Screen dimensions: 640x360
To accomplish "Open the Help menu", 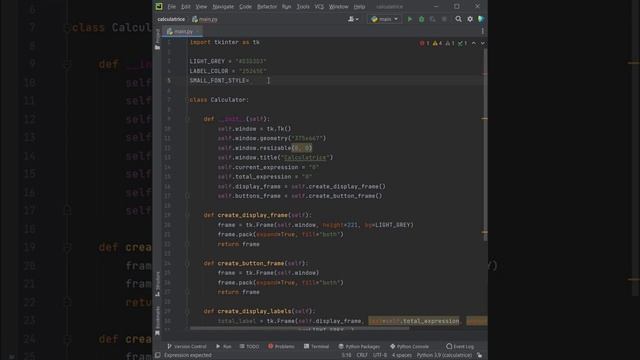I will click(x=359, y=7).
